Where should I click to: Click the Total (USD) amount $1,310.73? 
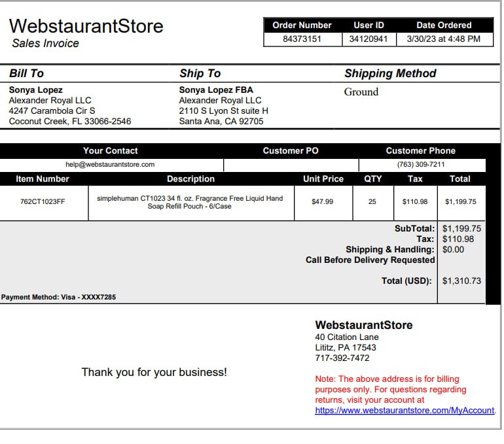click(461, 281)
